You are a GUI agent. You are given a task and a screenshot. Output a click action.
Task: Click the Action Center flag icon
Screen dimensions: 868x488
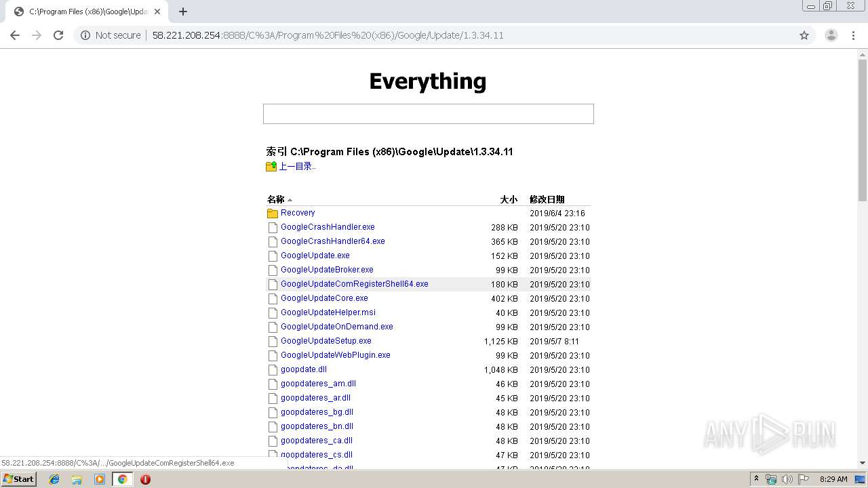click(804, 479)
